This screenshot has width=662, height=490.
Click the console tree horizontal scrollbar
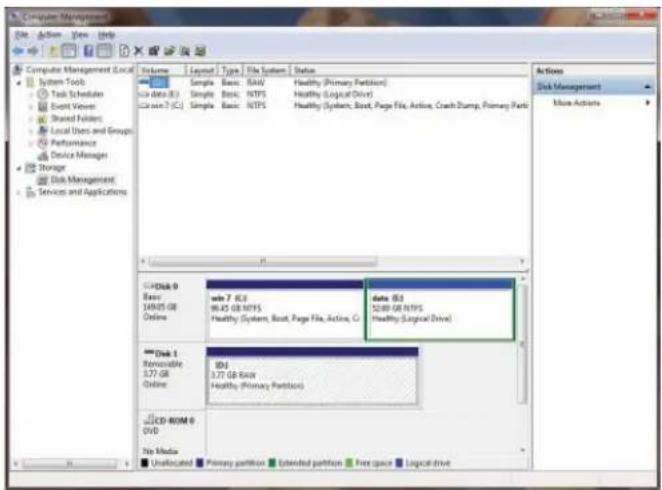pyautogui.click(x=71, y=464)
